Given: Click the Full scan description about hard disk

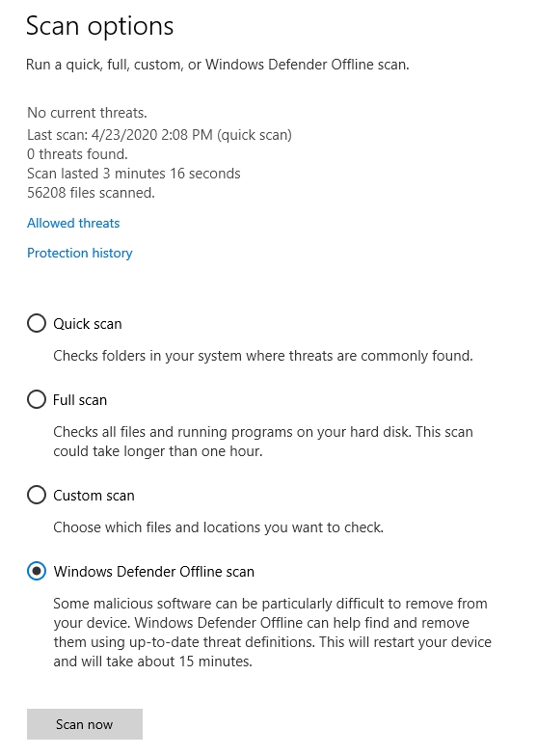Looking at the screenshot, I should click(263, 442).
